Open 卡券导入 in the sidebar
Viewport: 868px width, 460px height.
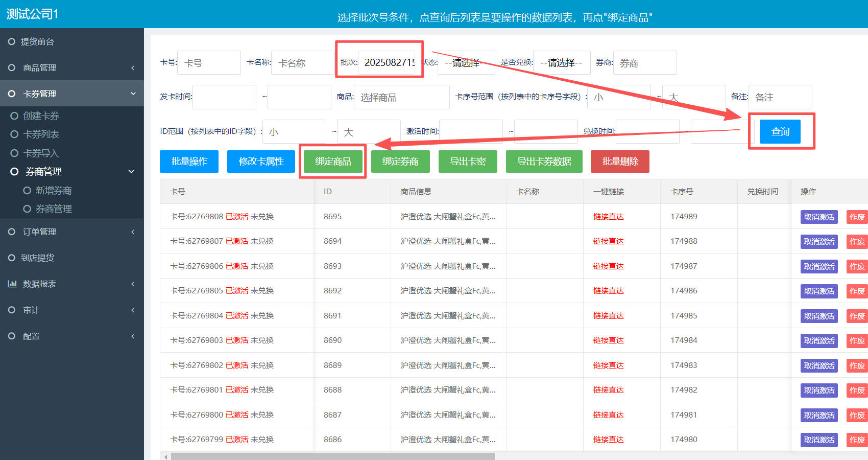click(41, 153)
